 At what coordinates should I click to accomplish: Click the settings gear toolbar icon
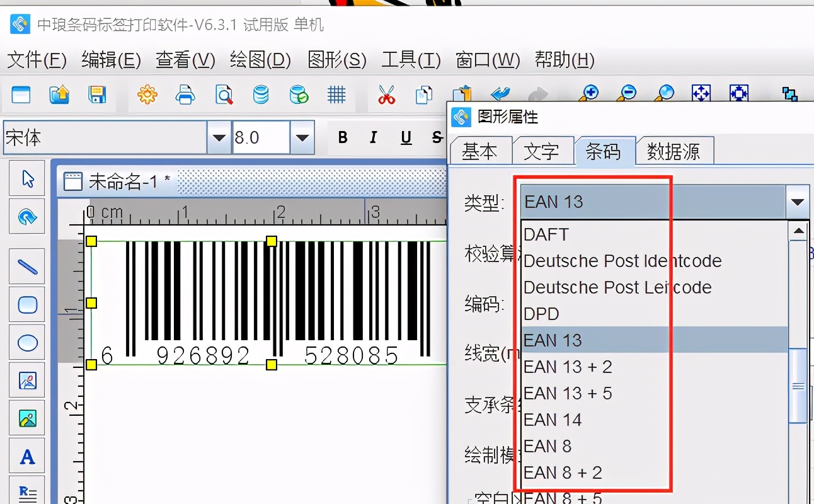pyautogui.click(x=147, y=93)
